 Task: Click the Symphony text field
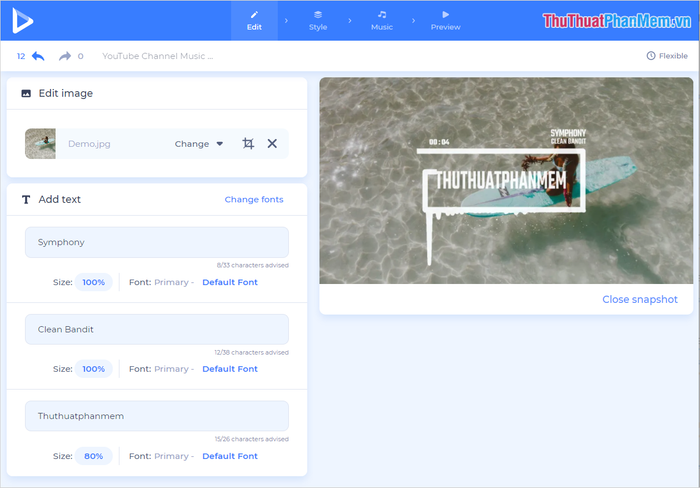(x=157, y=242)
